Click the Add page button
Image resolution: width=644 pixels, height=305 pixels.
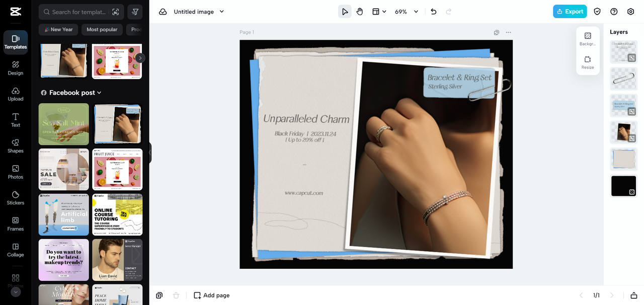pyautogui.click(x=212, y=295)
